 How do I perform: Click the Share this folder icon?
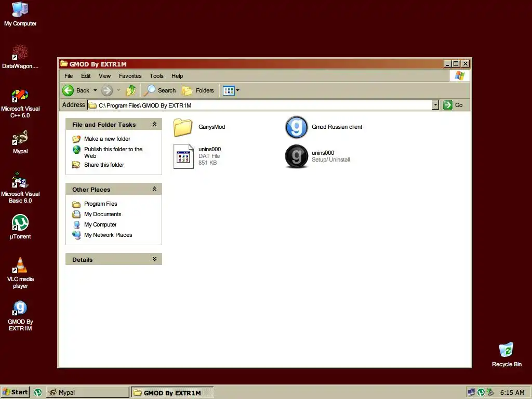click(x=76, y=165)
